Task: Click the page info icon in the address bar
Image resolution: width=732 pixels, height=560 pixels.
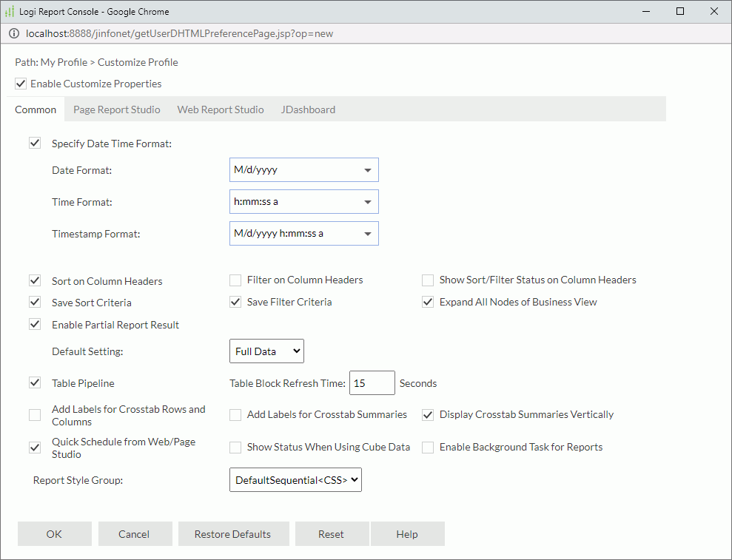Action: [x=14, y=33]
